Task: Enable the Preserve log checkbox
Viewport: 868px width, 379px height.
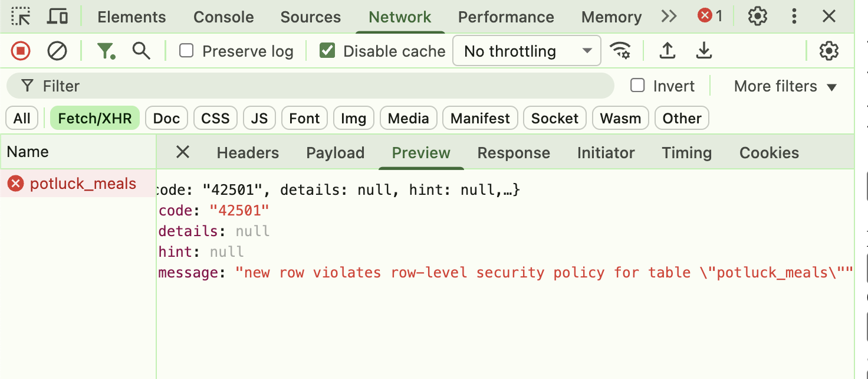Action: click(x=186, y=51)
